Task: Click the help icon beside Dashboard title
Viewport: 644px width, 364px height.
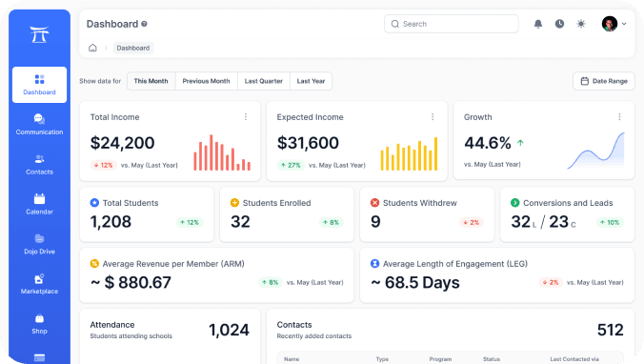Action: pyautogui.click(x=144, y=24)
